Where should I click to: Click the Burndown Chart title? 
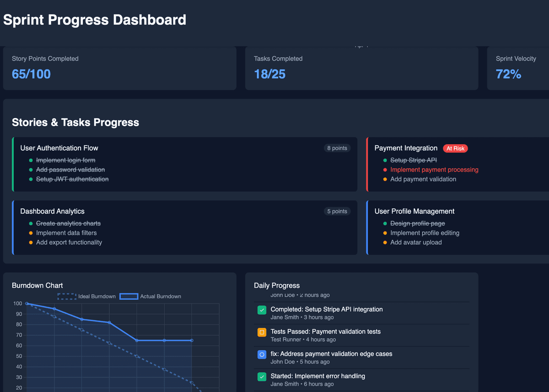tap(38, 285)
